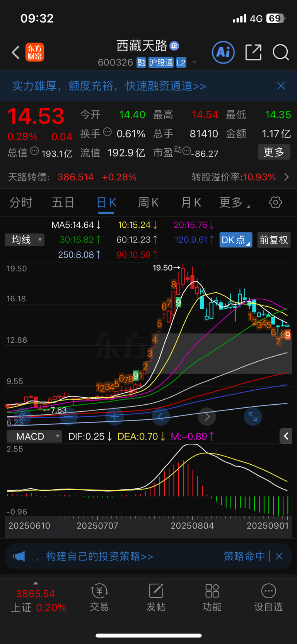Select the 日K tab
This screenshot has height=644, width=297.
(x=106, y=203)
